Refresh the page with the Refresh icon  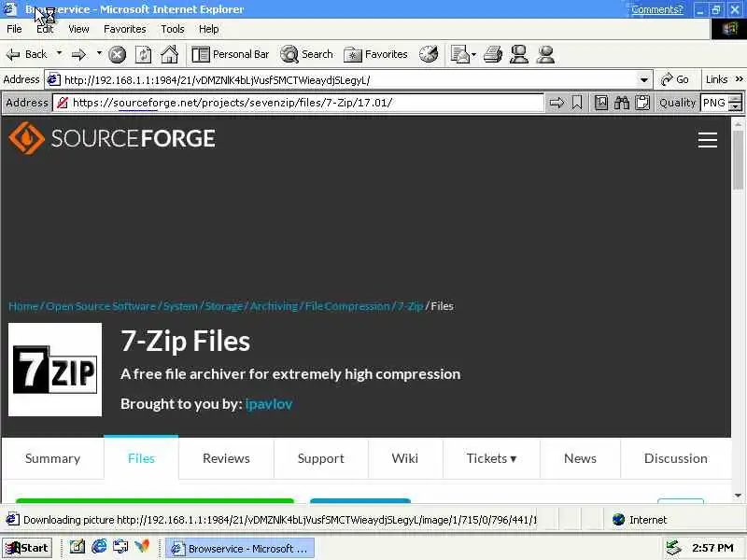pyautogui.click(x=143, y=54)
